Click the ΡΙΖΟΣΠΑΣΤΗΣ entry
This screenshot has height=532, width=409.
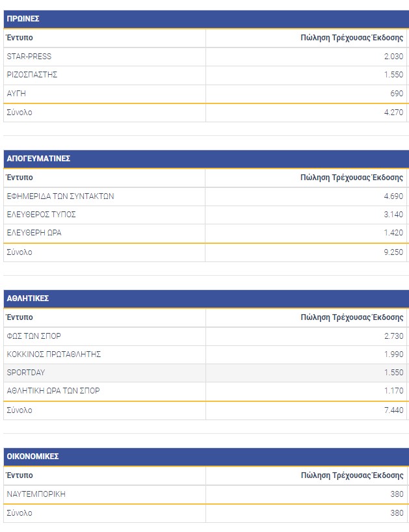[33, 75]
